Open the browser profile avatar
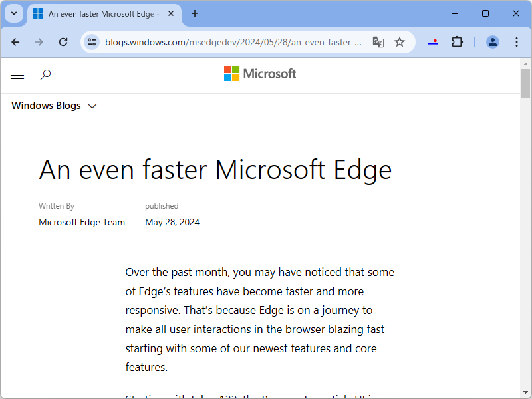 (x=492, y=41)
